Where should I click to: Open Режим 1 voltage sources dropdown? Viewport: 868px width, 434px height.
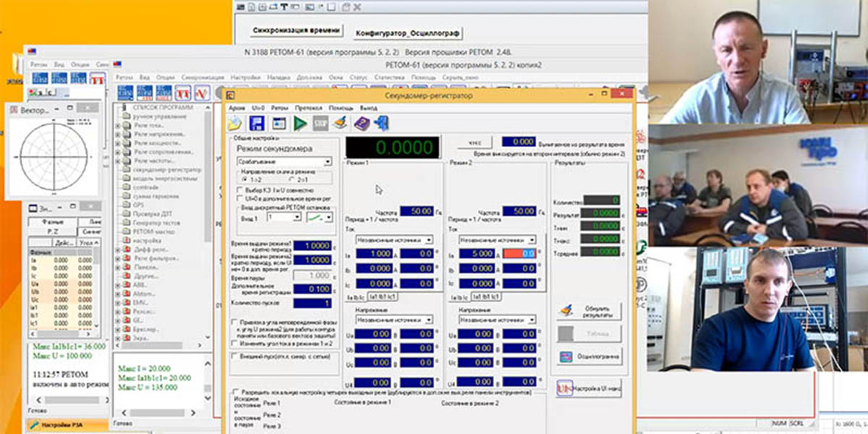pos(393,319)
